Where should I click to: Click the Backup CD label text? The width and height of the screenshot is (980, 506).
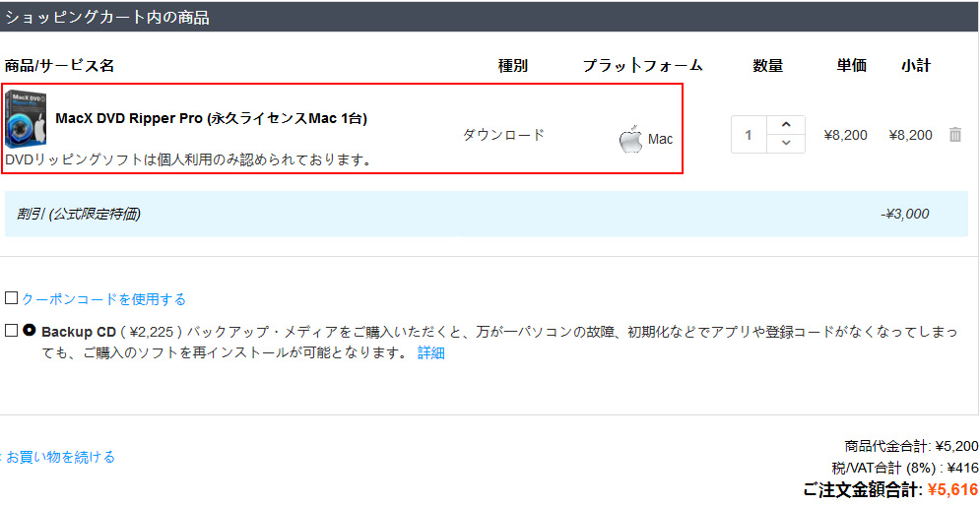[79, 332]
